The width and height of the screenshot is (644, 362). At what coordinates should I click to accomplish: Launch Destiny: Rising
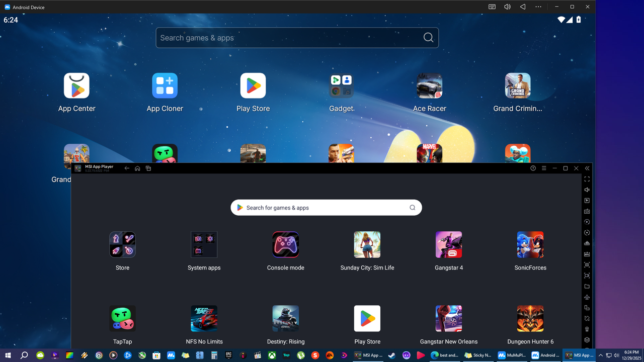tap(286, 318)
